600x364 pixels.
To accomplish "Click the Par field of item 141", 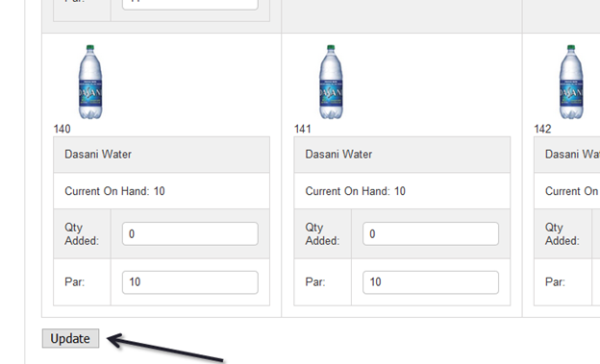I will [x=431, y=282].
